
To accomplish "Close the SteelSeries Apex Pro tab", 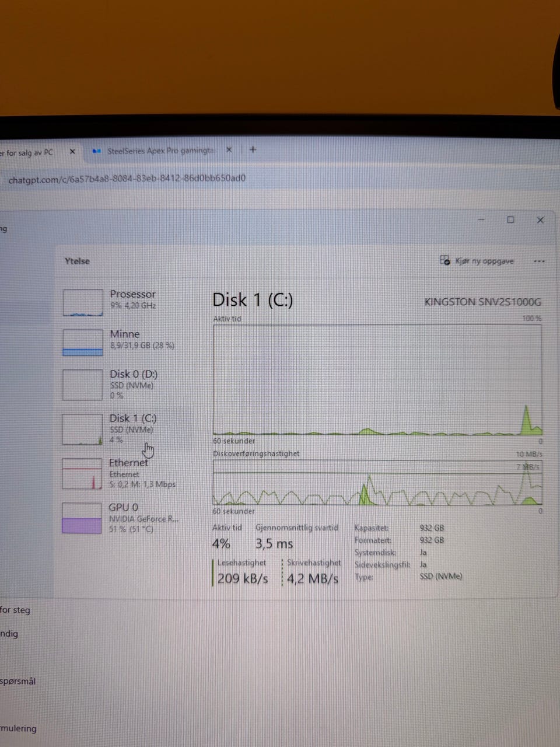I will (x=229, y=150).
